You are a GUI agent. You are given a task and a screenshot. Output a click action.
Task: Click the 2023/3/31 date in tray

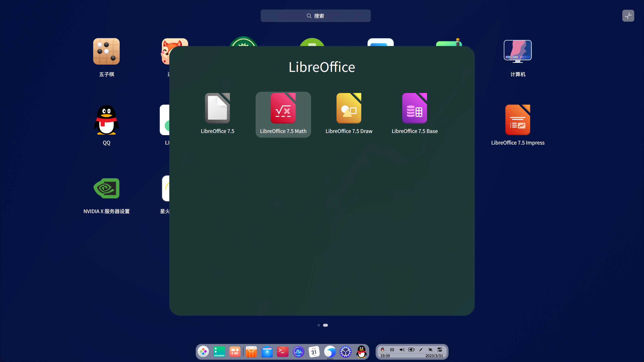click(x=434, y=356)
